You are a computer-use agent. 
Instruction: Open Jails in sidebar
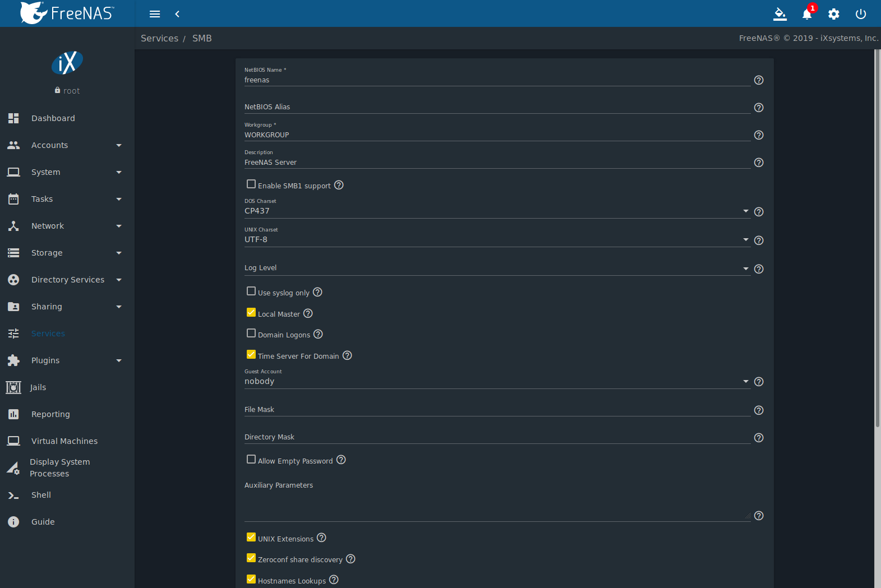(67, 387)
